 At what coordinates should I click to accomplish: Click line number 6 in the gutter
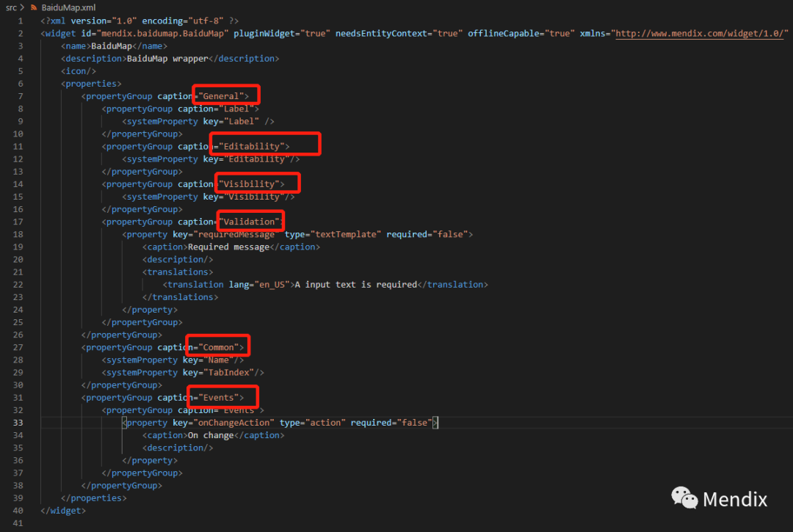tap(21, 84)
